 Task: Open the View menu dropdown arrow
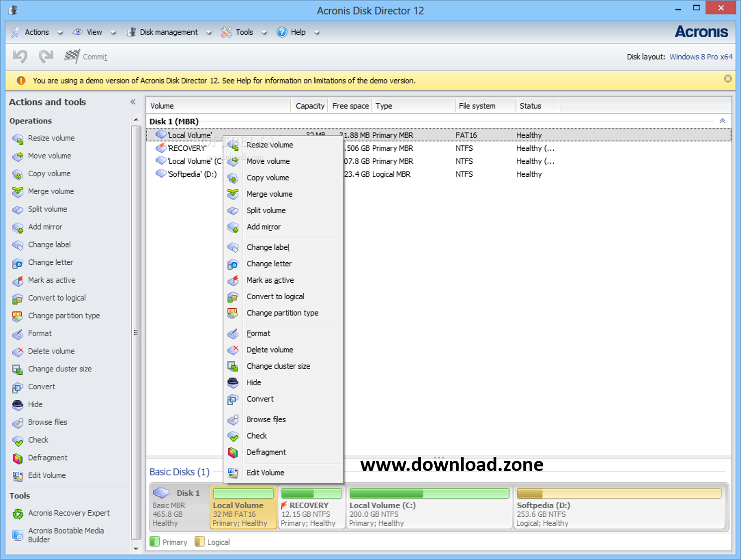coord(113,33)
